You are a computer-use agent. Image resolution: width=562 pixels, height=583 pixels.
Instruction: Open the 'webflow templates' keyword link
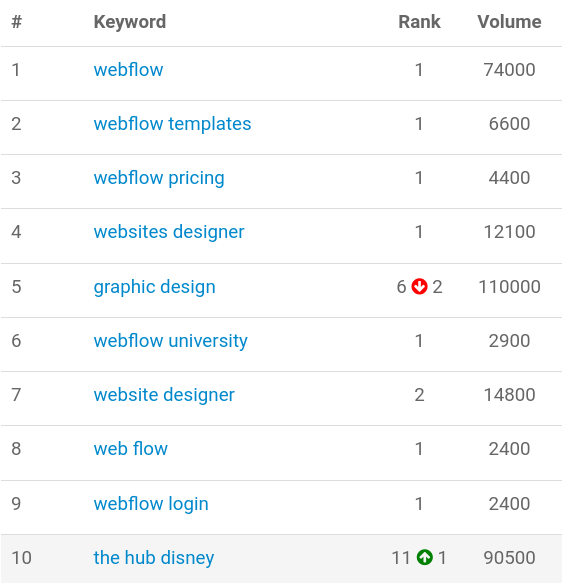click(x=172, y=124)
